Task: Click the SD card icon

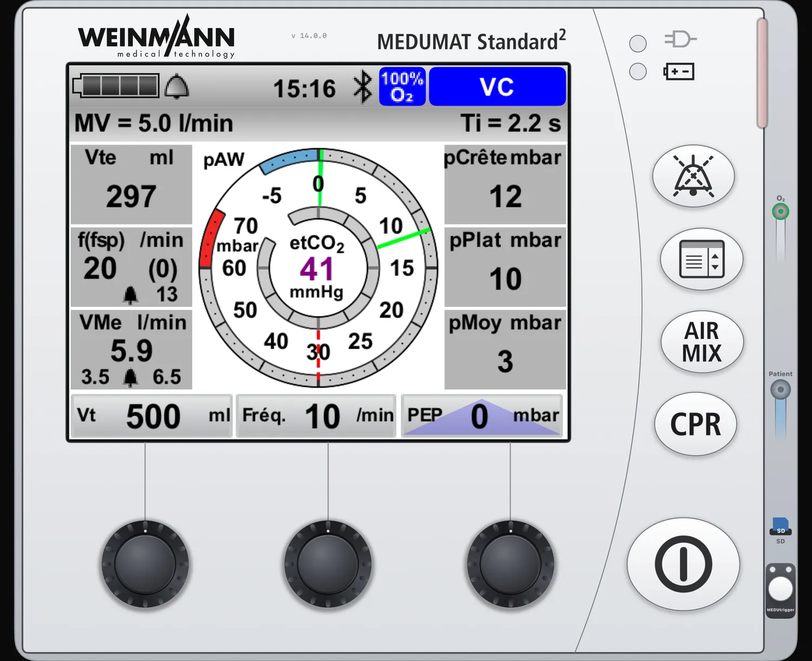Action: 781,527
